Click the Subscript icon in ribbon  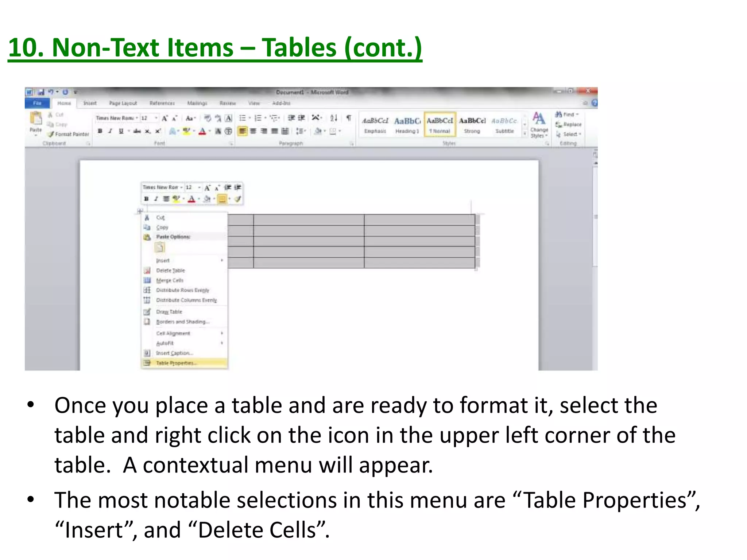point(148,131)
